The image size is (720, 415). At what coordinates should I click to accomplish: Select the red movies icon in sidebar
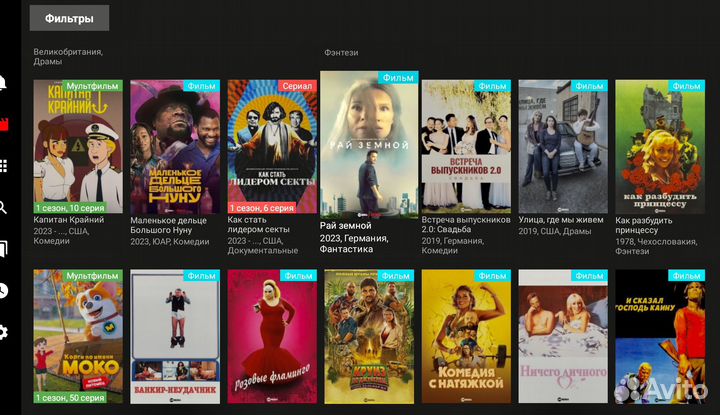coord(3,125)
